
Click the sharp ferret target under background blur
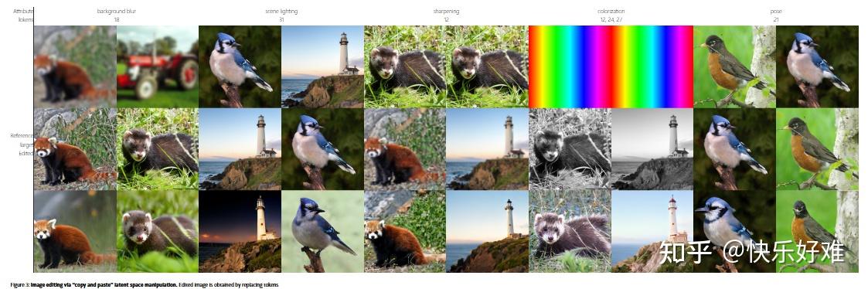[158, 149]
